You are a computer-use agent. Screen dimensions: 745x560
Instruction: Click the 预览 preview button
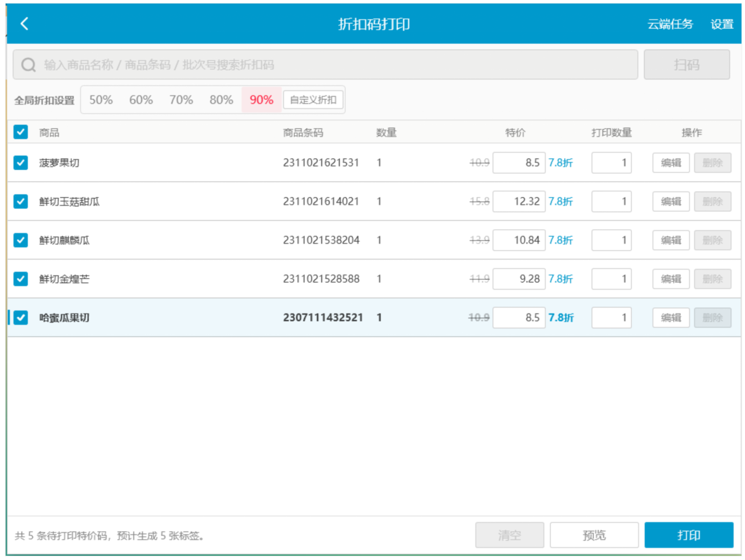594,535
